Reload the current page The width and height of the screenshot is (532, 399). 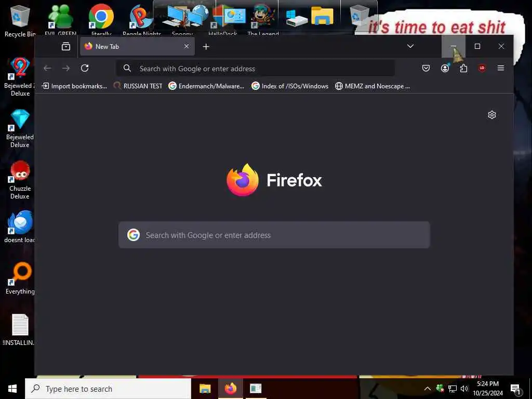click(85, 68)
